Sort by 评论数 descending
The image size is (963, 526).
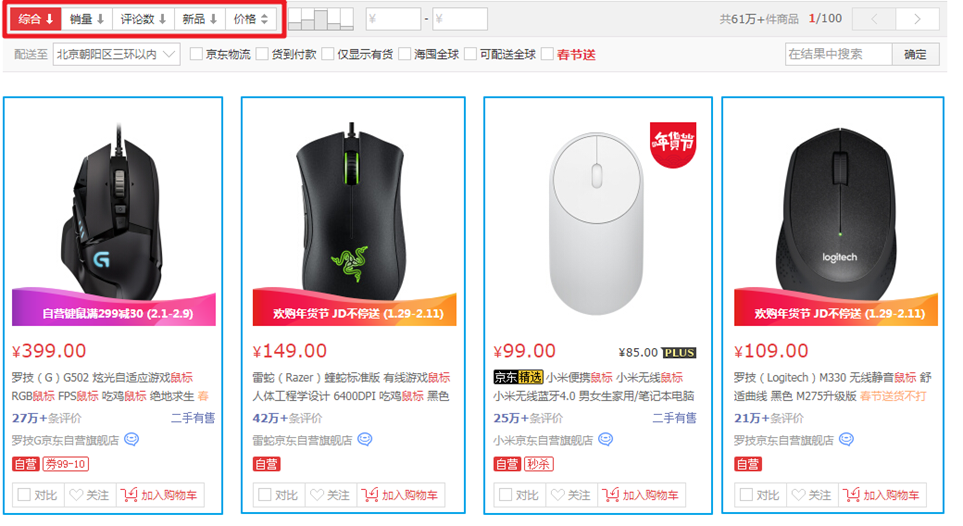tap(143, 19)
